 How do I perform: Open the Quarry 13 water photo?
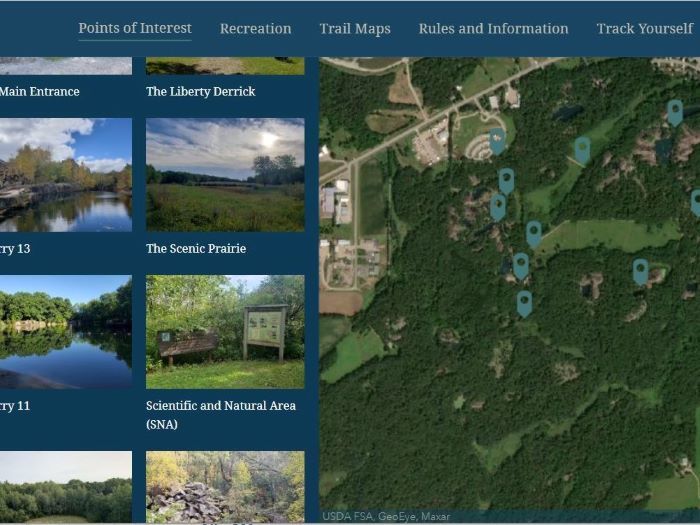click(66, 175)
